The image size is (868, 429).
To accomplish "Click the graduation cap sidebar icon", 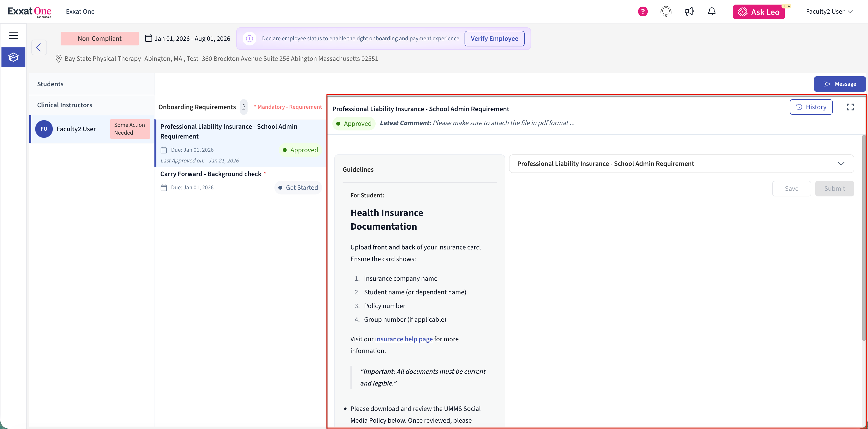I will 13,57.
